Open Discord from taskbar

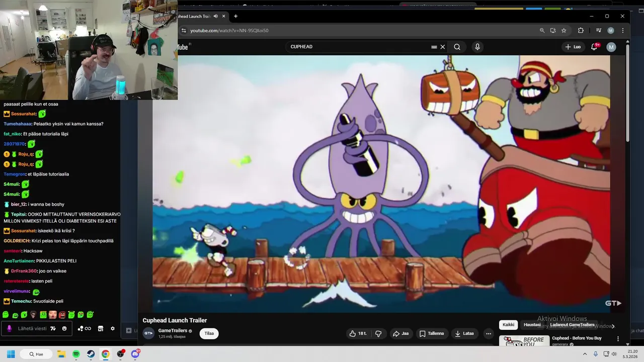[x=135, y=354]
